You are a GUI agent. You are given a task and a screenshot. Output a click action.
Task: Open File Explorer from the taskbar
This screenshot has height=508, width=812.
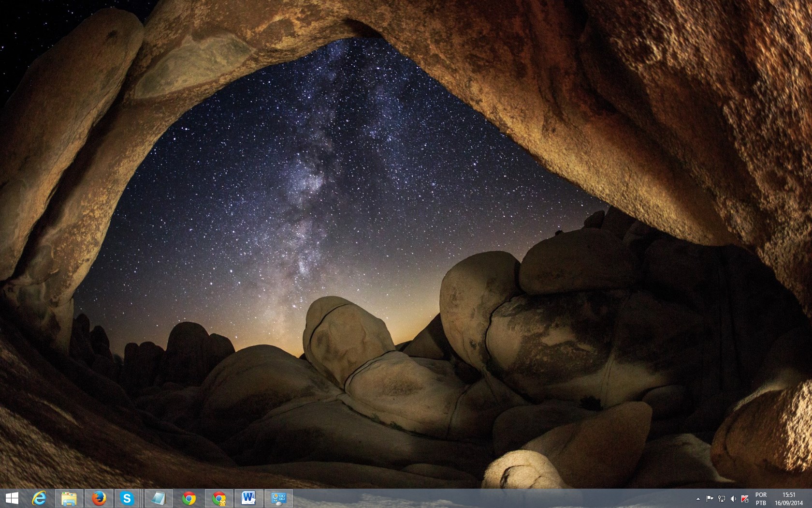point(69,498)
